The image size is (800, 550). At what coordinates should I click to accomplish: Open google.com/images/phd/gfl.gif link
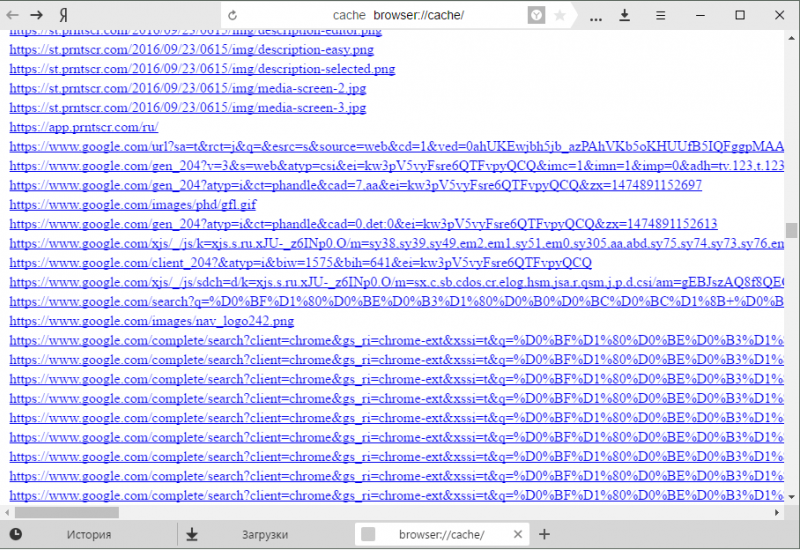[133, 205]
